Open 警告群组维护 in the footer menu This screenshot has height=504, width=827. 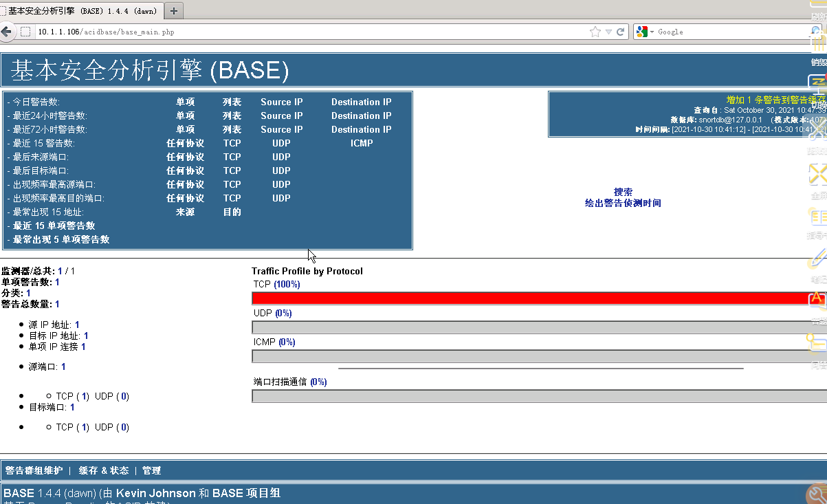(34, 470)
